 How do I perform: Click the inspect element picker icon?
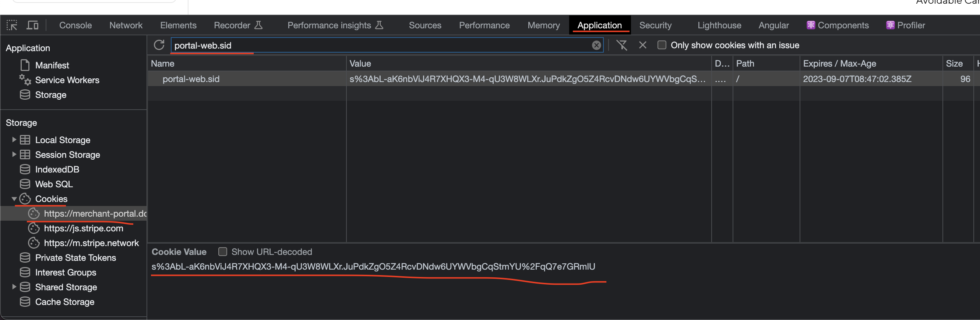pyautogui.click(x=12, y=25)
